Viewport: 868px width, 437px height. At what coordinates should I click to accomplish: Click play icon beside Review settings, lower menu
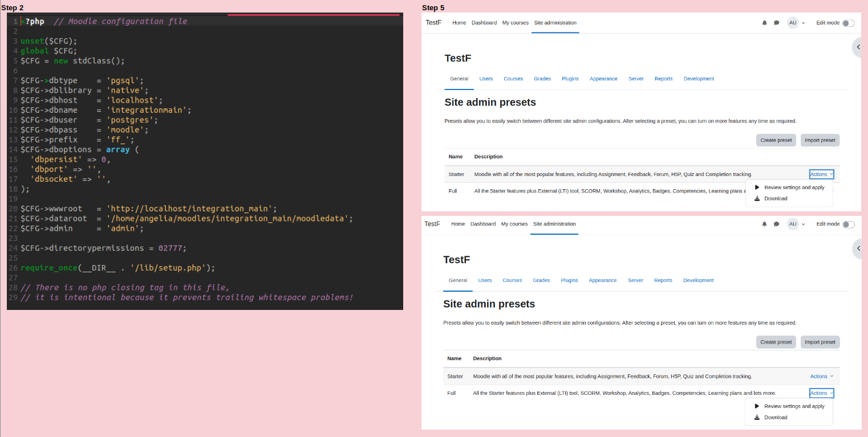(757, 406)
